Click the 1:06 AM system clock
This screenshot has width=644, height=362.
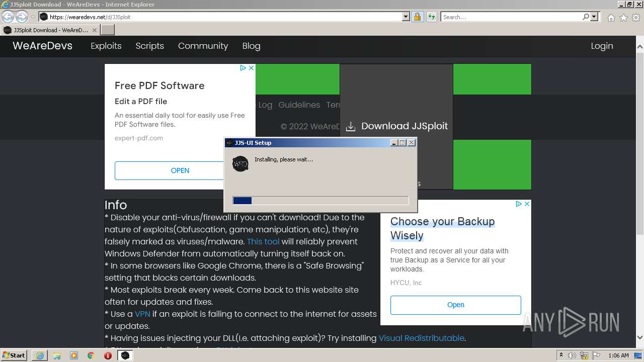[618, 355]
